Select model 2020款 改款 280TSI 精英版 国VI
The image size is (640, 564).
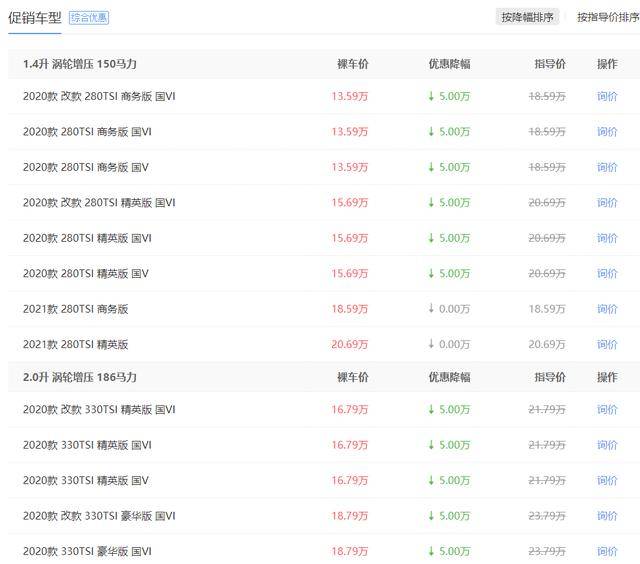[x=99, y=202]
